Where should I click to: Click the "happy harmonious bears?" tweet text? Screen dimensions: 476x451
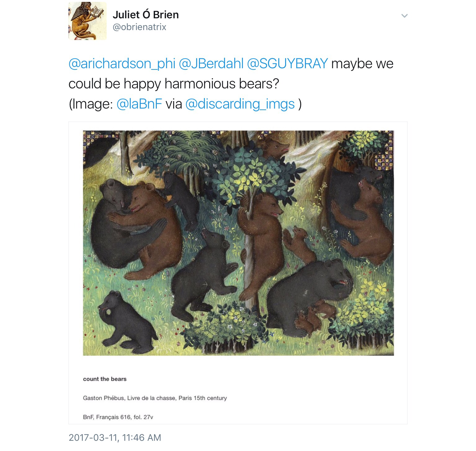[201, 84]
